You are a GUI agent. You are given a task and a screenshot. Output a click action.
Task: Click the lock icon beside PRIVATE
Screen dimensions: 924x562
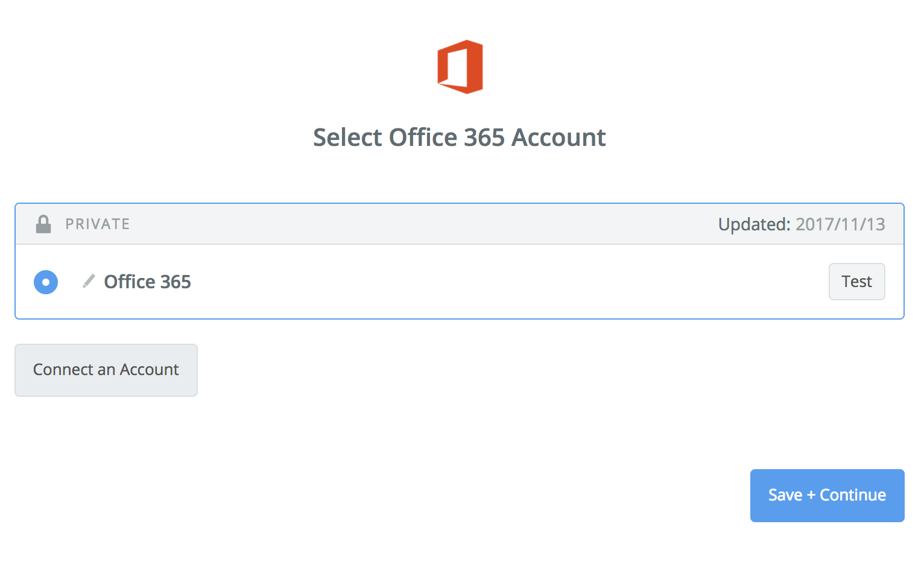(x=43, y=224)
